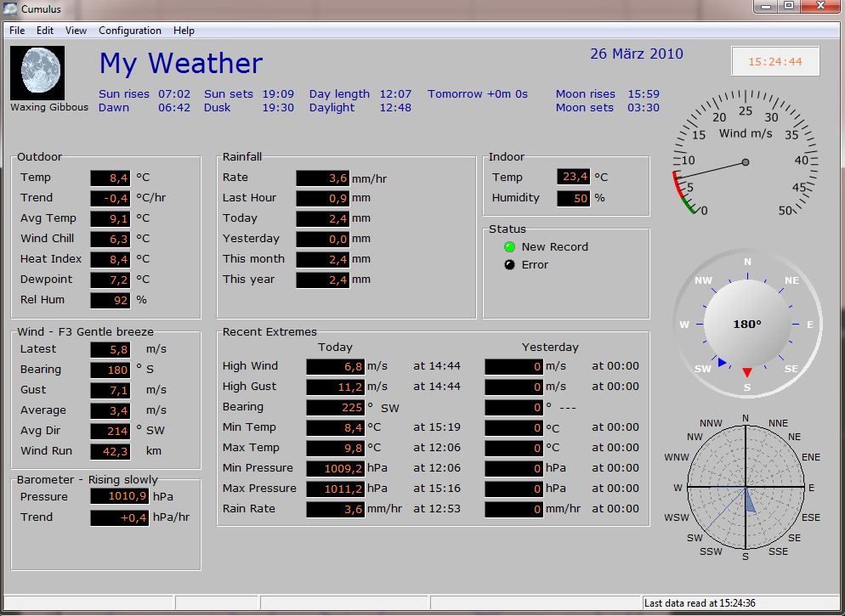Viewport: 845px width, 616px height.
Task: Open the File menu
Action: tap(17, 31)
